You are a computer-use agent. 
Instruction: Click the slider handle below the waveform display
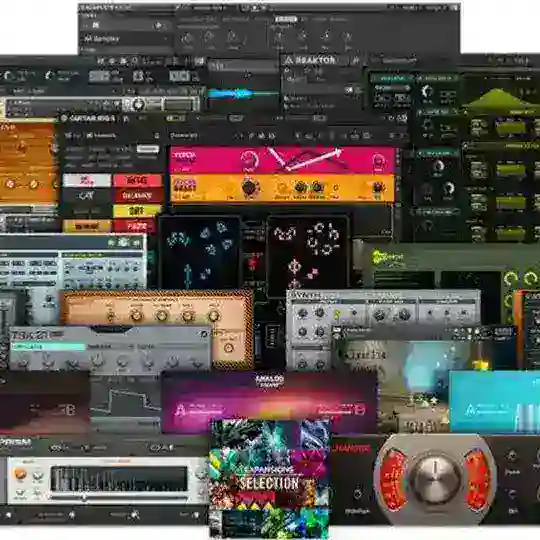tap(83, 497)
